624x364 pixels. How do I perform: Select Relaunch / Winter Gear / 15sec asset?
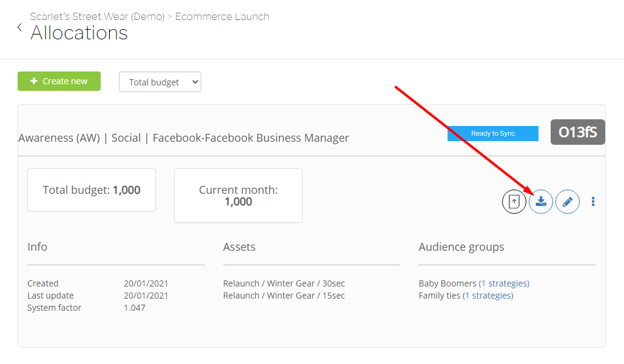pos(284,296)
